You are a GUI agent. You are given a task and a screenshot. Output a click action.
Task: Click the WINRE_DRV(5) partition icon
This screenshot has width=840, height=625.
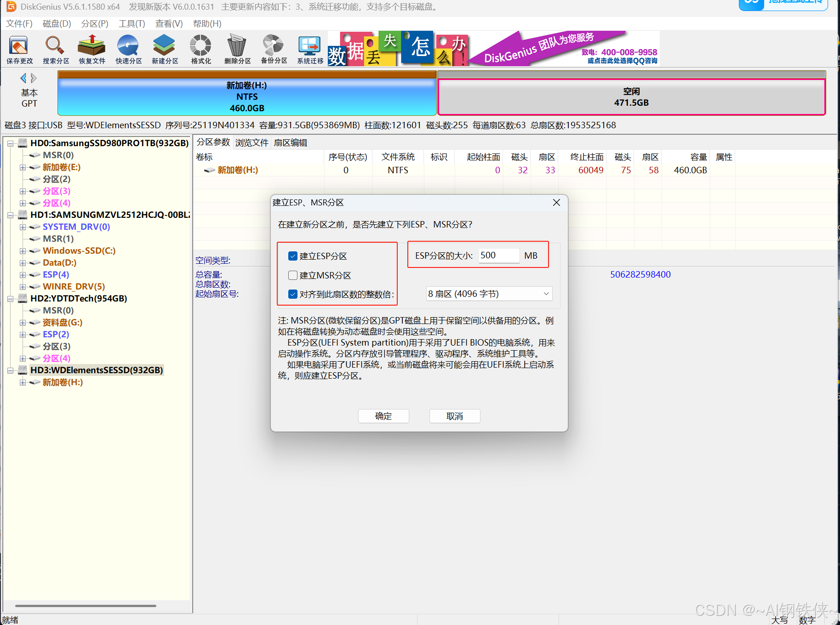point(35,287)
